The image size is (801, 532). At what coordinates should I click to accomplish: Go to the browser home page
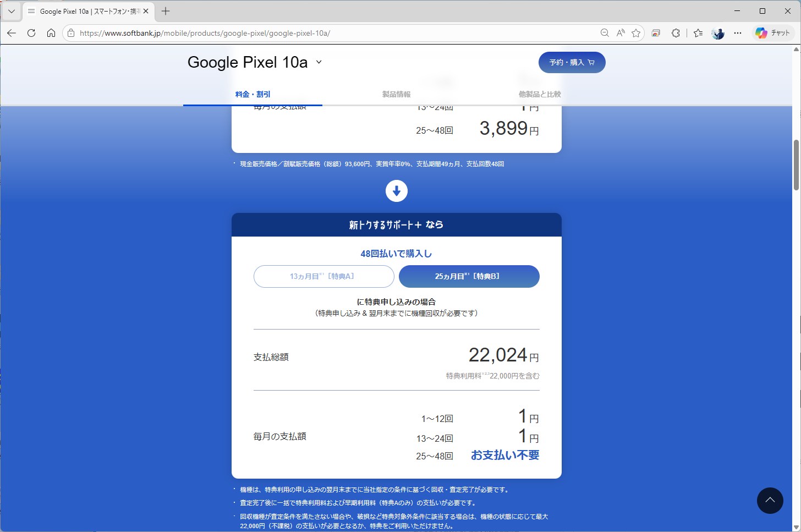coord(51,33)
